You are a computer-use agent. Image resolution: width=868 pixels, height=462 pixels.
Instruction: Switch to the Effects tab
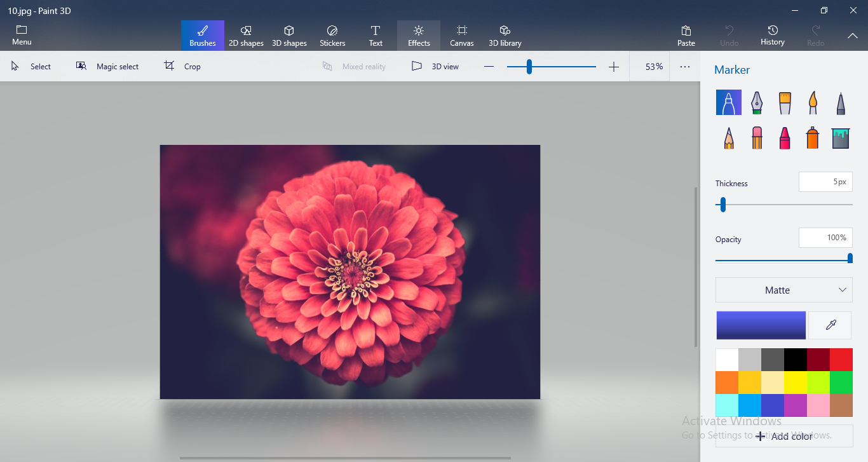tap(418, 35)
